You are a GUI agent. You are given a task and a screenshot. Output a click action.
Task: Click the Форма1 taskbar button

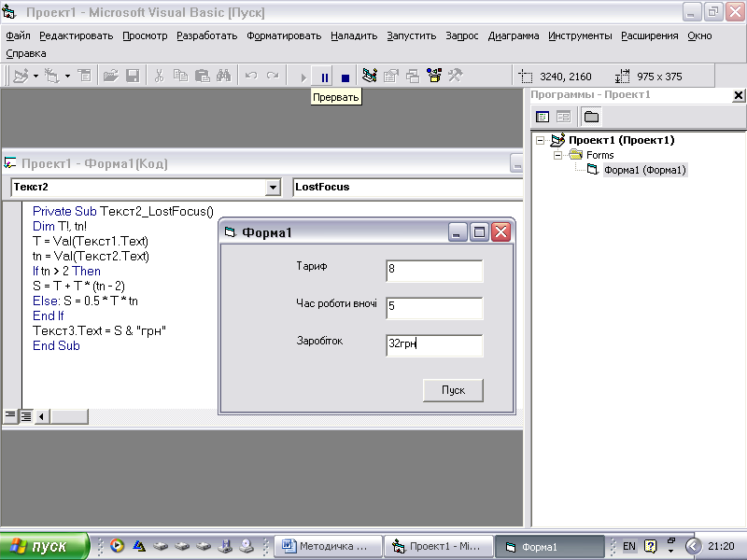pos(550,547)
